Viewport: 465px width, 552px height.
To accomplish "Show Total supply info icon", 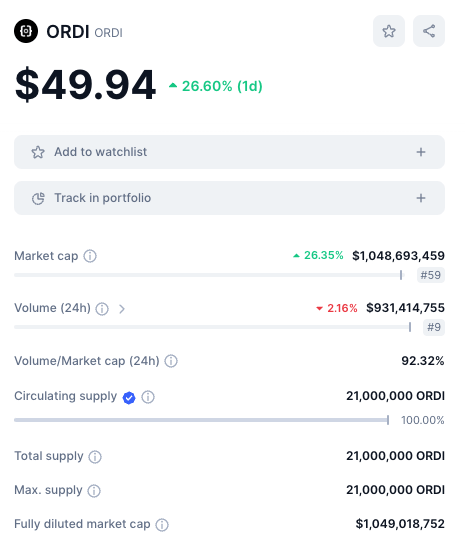I will pos(95,457).
